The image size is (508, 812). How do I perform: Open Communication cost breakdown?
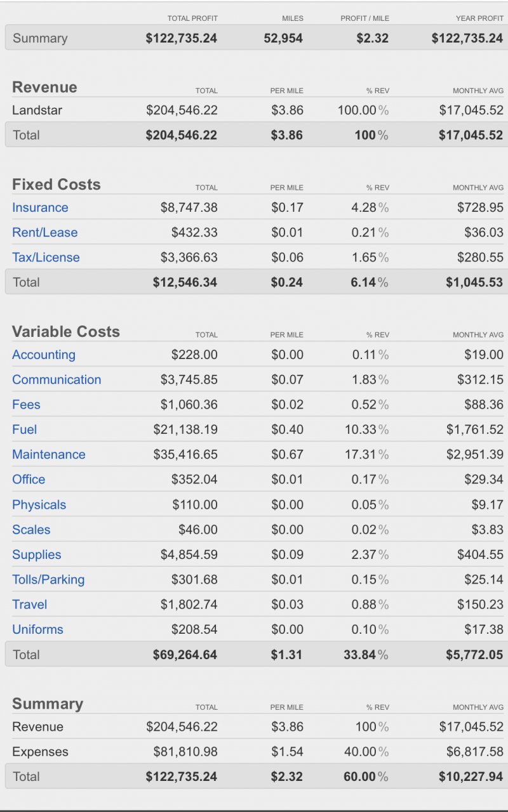[x=57, y=379]
